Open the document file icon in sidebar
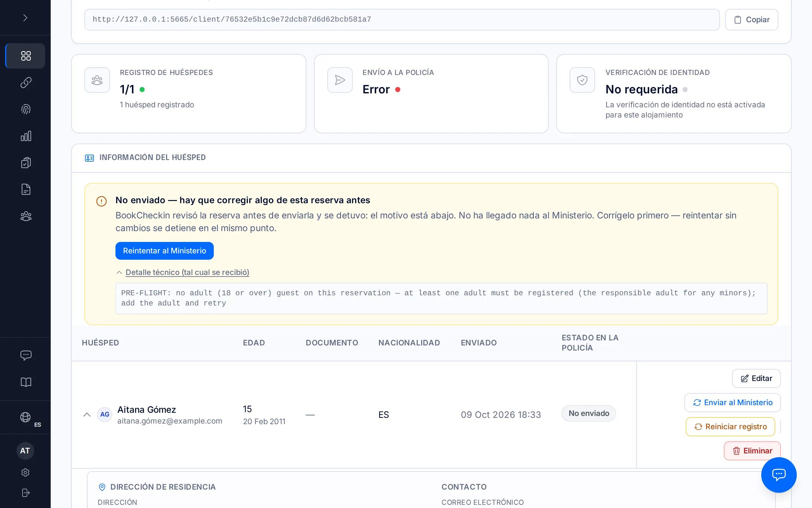 pyautogui.click(x=25, y=190)
